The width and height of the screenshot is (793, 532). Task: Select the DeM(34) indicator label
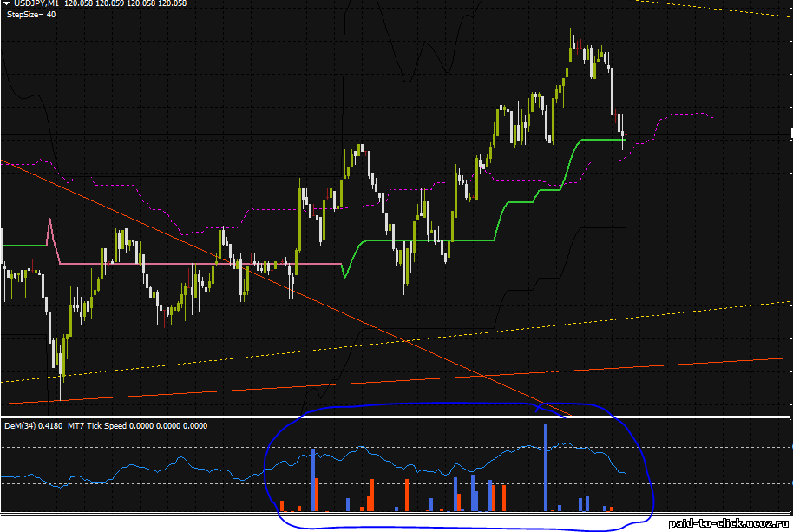20,426
